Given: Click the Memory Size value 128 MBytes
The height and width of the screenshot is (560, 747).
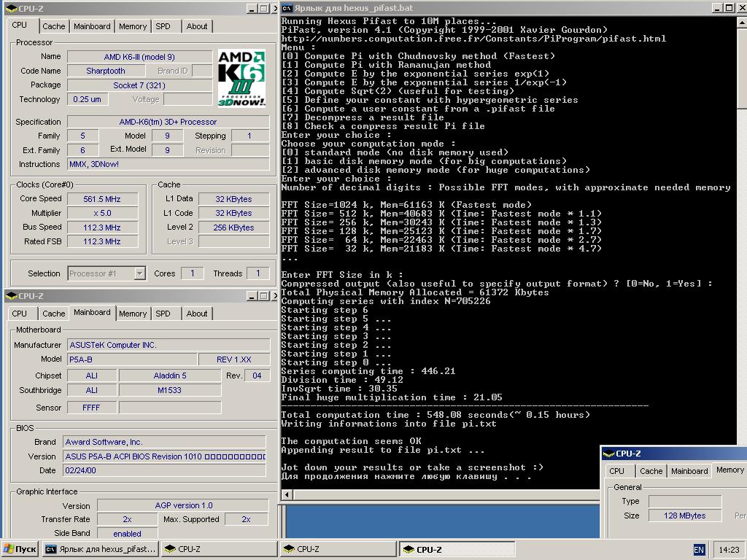Looking at the screenshot, I should coord(684,516).
